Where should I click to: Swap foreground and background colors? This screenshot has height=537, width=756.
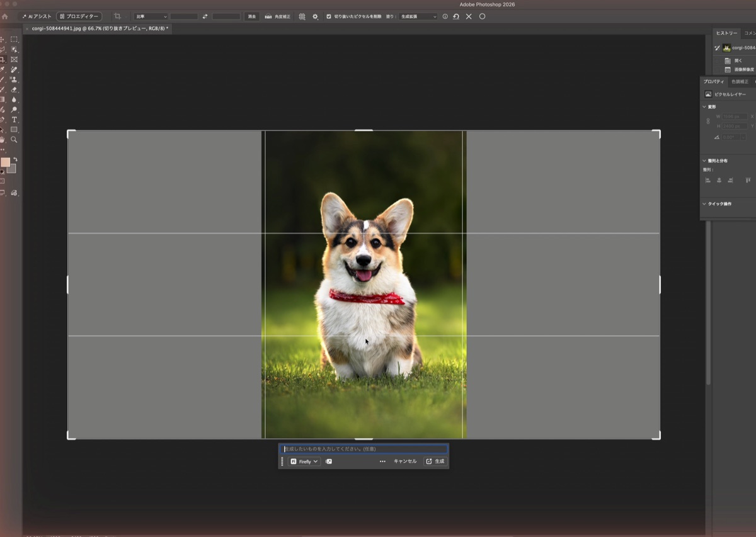coord(15,159)
